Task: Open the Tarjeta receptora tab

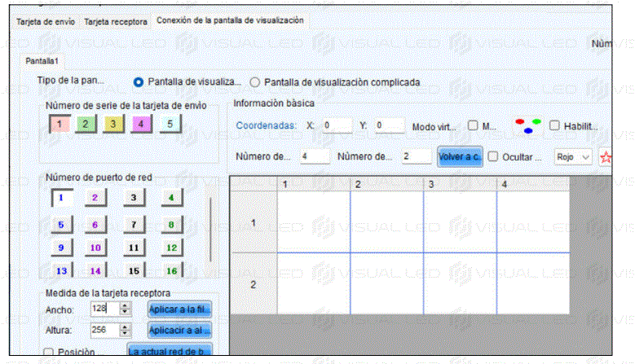Action: (116, 22)
